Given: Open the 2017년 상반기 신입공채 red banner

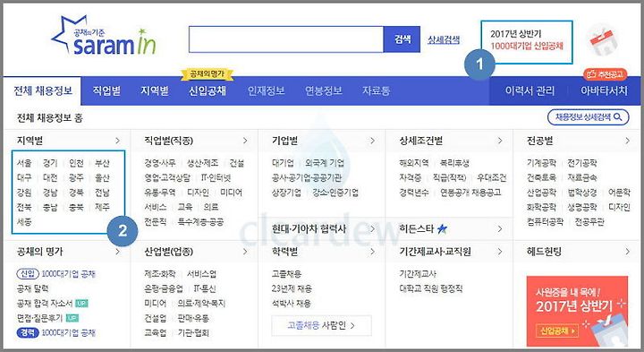Looking at the screenshot, I should pos(577,312).
